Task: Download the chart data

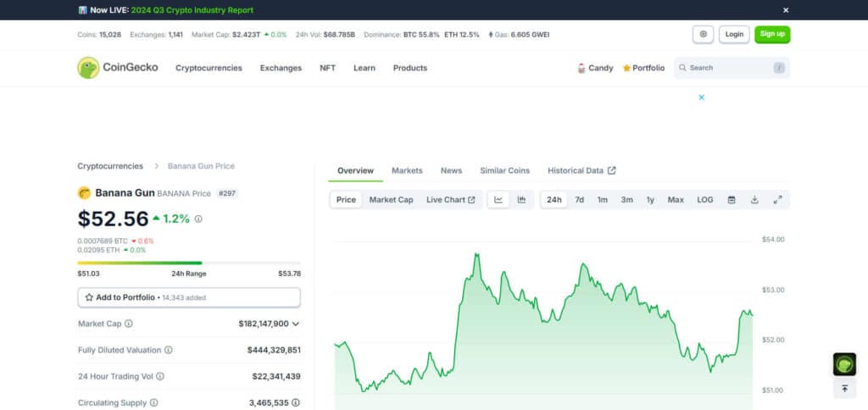Action: coord(754,200)
